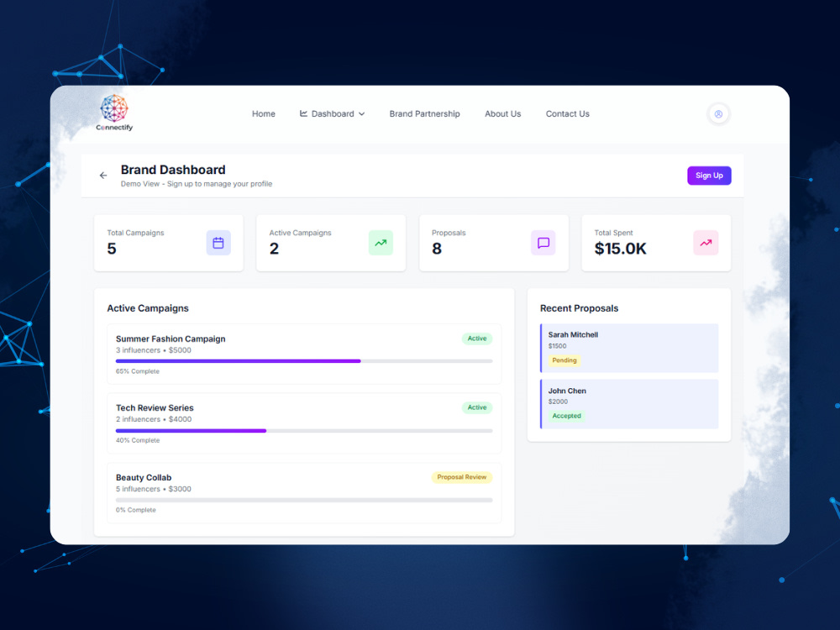Open John Chen proposal name

567,391
